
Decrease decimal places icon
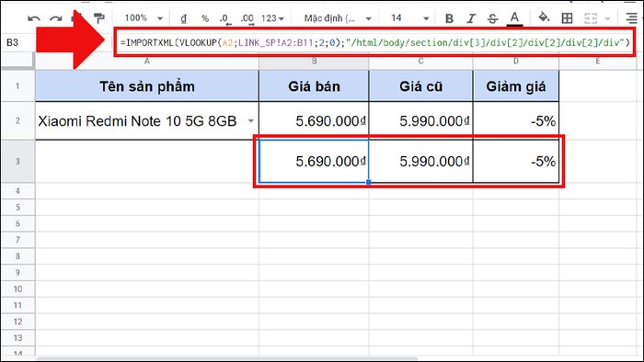(224, 19)
